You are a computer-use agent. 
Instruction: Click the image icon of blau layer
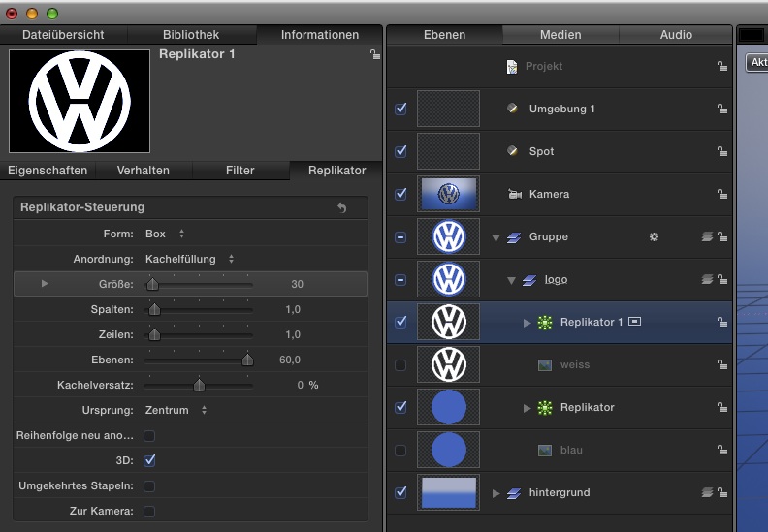pyautogui.click(x=545, y=451)
